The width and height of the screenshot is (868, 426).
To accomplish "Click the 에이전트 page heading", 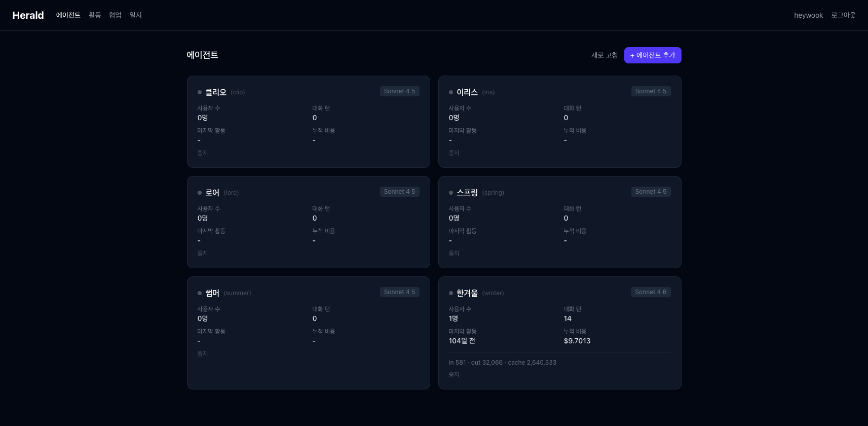I will pos(203,55).
